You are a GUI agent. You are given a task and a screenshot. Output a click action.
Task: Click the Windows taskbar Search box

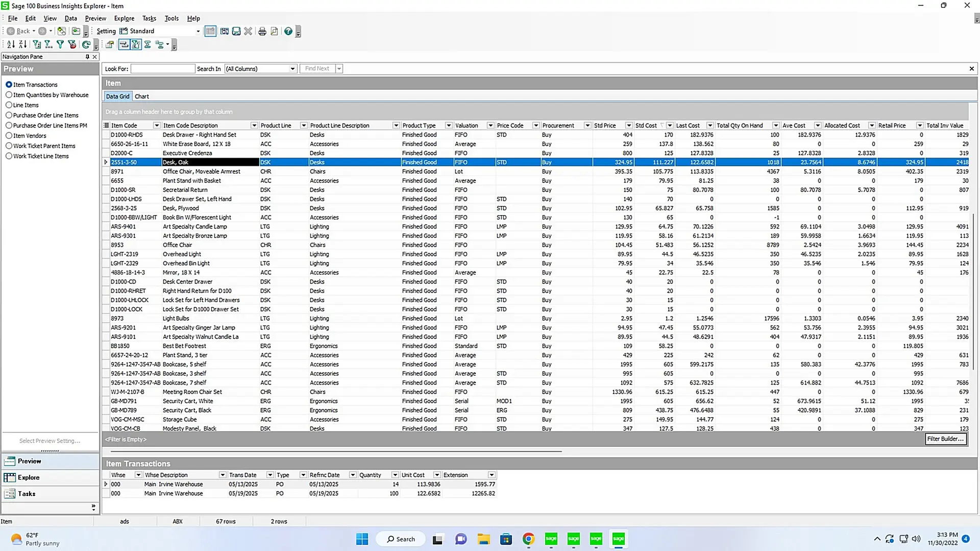401,539
